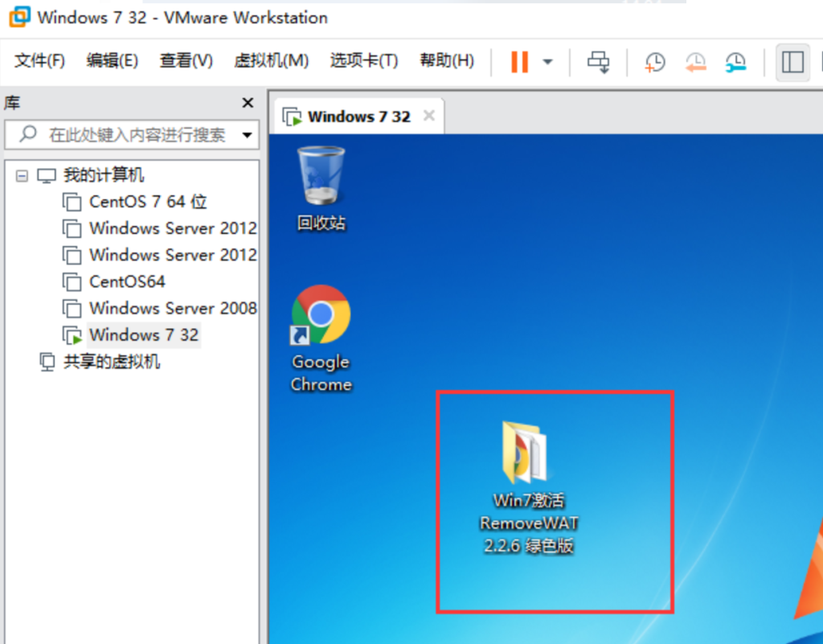Select the CentOS 7 64 位 virtual machine

click(x=148, y=202)
